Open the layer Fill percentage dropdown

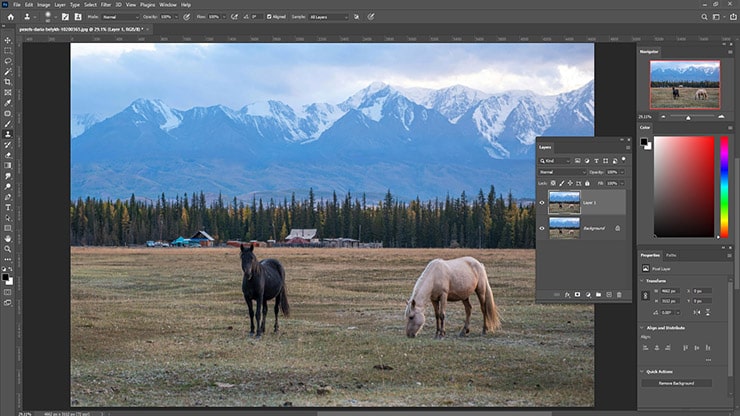[x=622, y=183]
